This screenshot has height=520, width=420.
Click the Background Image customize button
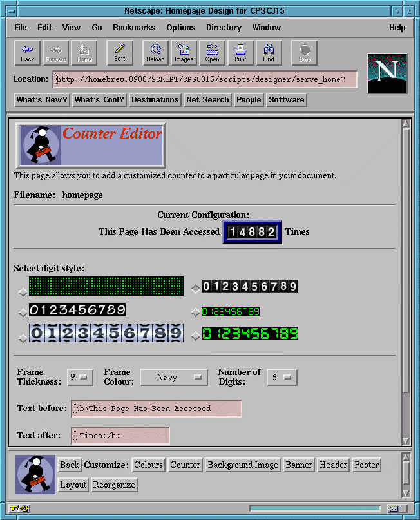pos(243,465)
